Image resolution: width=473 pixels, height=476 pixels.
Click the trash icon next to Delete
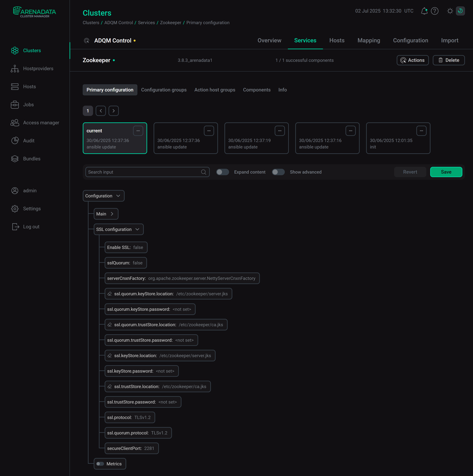tap(441, 60)
